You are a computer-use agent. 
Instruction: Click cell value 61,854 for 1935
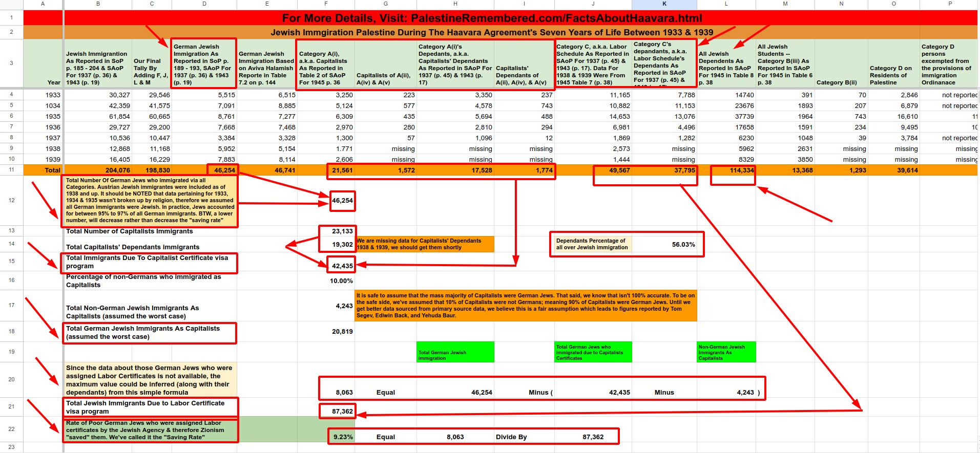click(x=98, y=116)
